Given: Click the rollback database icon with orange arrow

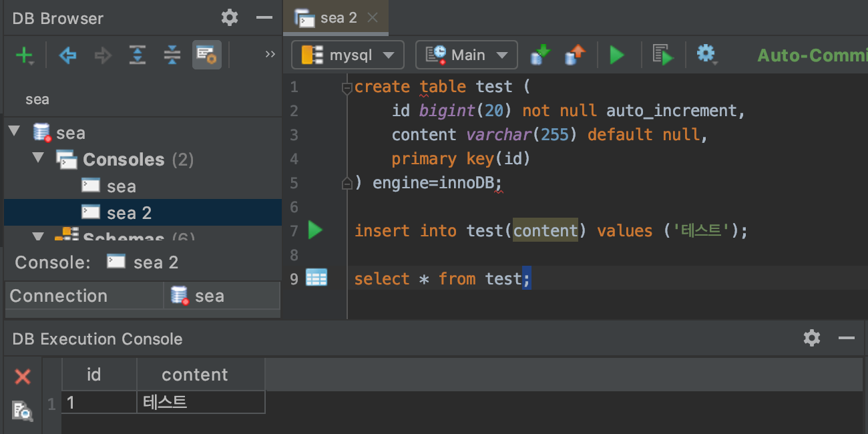Looking at the screenshot, I should coord(574,55).
